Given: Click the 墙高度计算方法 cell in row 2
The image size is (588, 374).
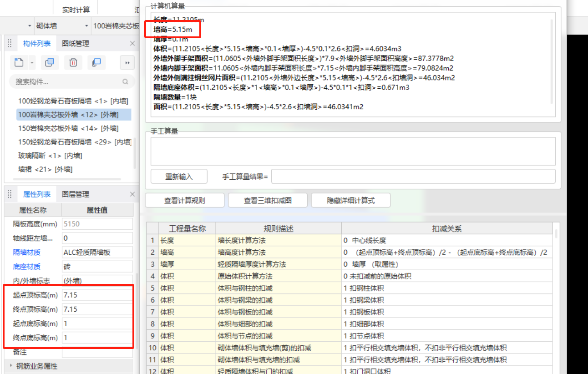Looking at the screenshot, I should [279, 252].
